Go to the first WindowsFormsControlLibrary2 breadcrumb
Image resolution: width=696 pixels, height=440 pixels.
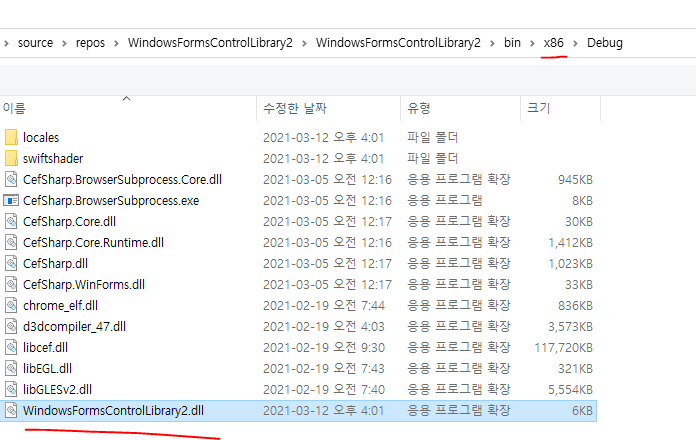click(210, 43)
